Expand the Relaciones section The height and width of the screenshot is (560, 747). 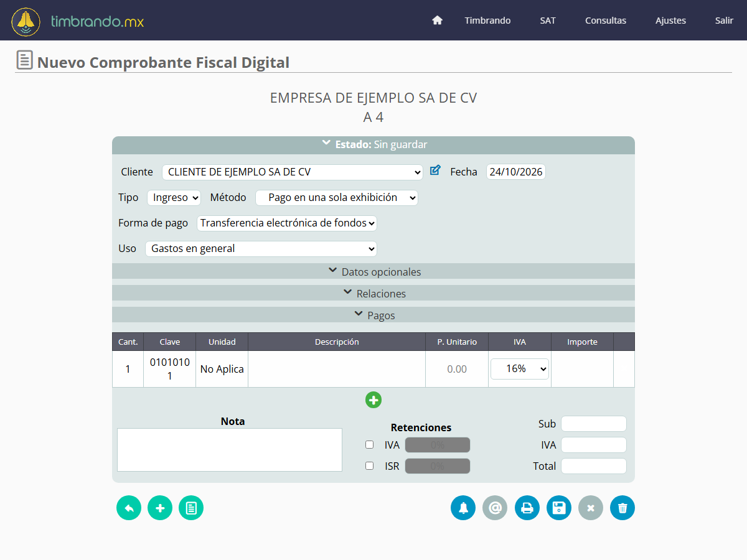pos(374,293)
